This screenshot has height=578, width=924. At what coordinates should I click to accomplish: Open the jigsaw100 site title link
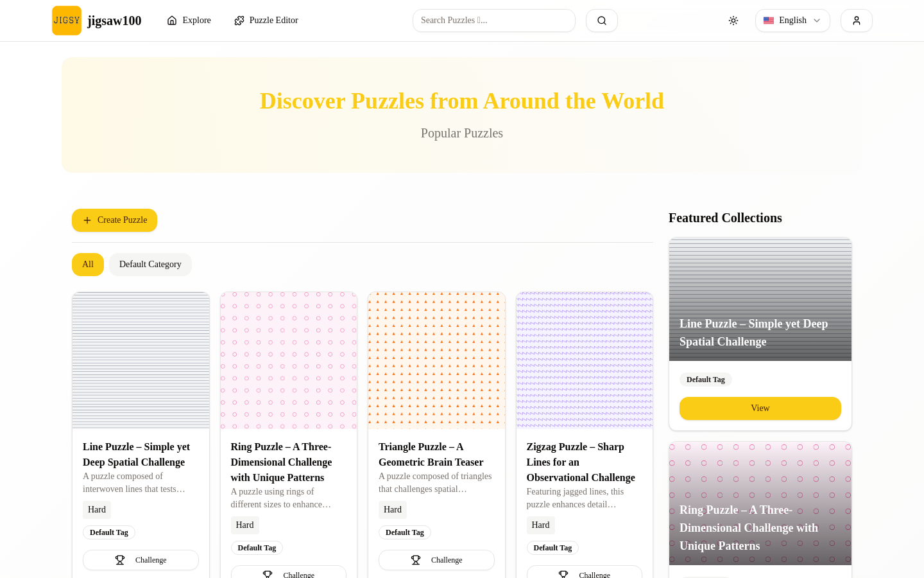114,21
